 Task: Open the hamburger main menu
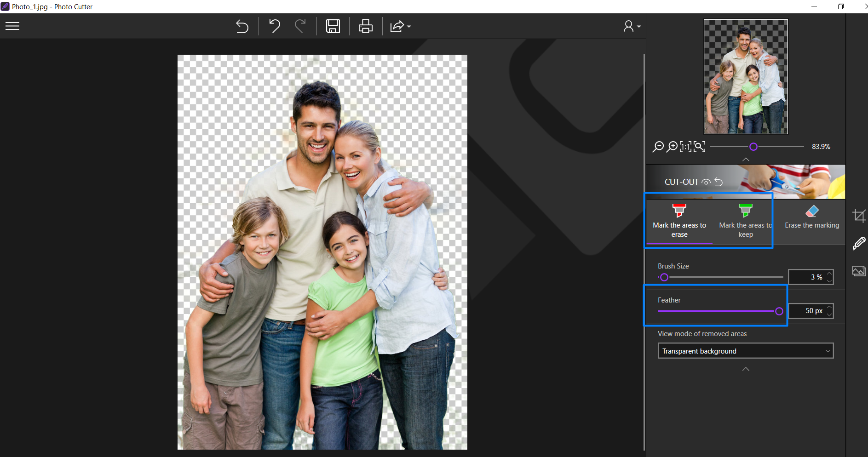point(12,26)
